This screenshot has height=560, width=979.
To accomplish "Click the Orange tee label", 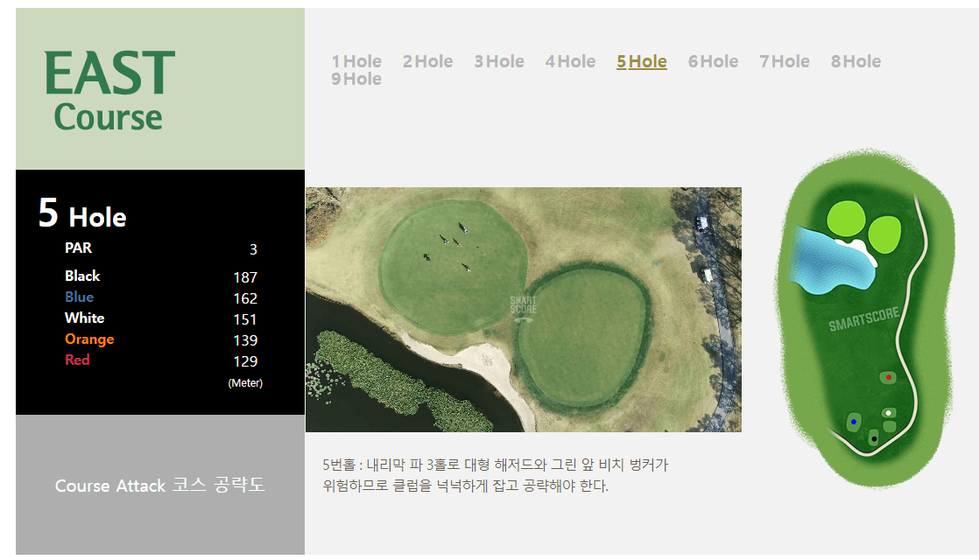I will [89, 339].
